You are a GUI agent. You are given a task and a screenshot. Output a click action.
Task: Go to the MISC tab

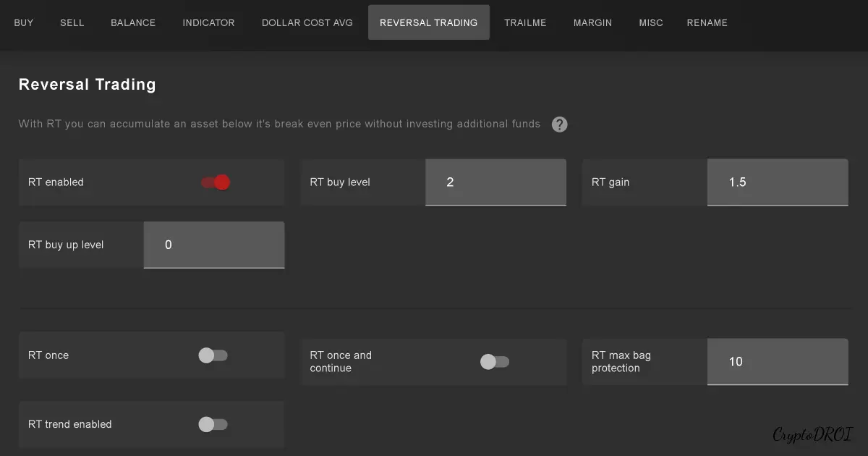(651, 22)
